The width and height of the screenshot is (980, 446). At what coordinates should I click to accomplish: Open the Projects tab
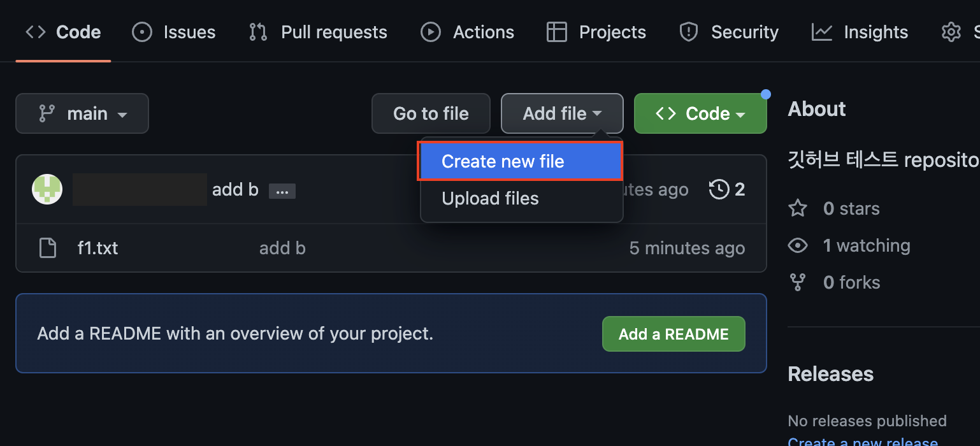(x=596, y=32)
